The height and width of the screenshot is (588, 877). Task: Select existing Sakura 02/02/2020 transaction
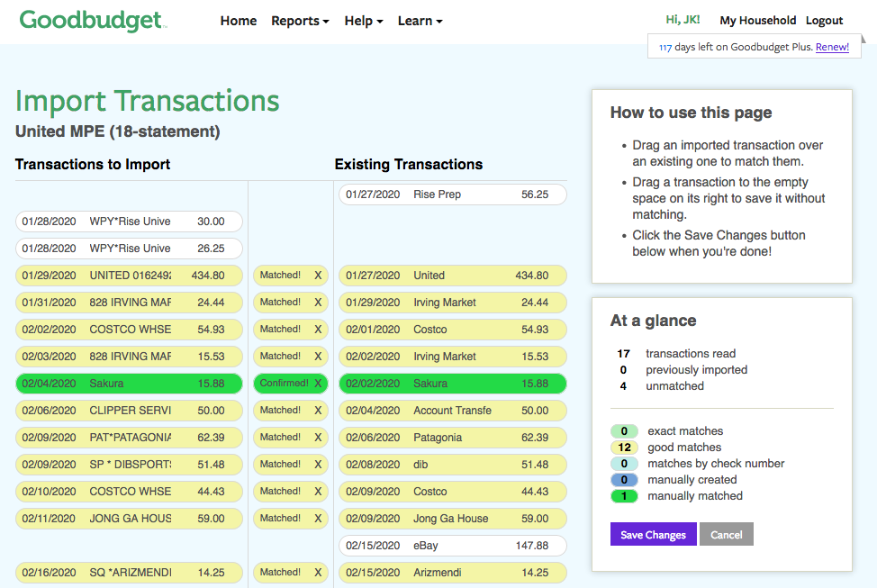coord(453,384)
